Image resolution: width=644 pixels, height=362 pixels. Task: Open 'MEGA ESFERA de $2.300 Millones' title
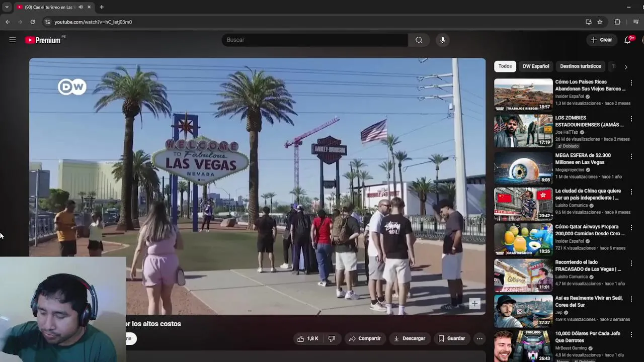click(583, 159)
